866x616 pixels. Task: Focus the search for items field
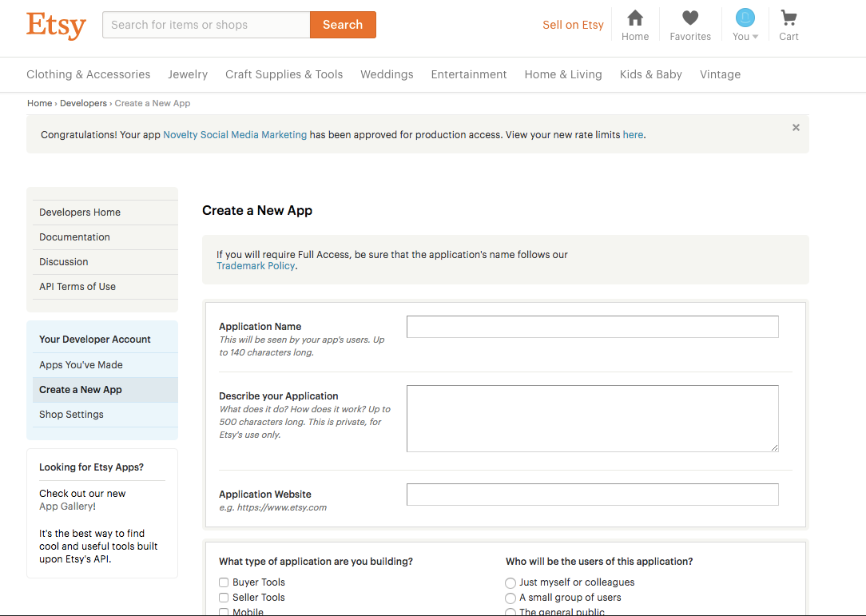click(x=207, y=25)
